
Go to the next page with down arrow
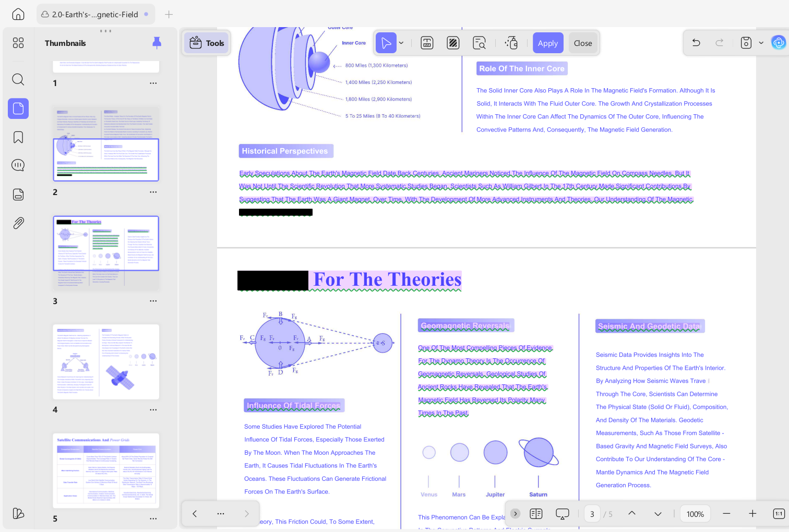pyautogui.click(x=658, y=514)
